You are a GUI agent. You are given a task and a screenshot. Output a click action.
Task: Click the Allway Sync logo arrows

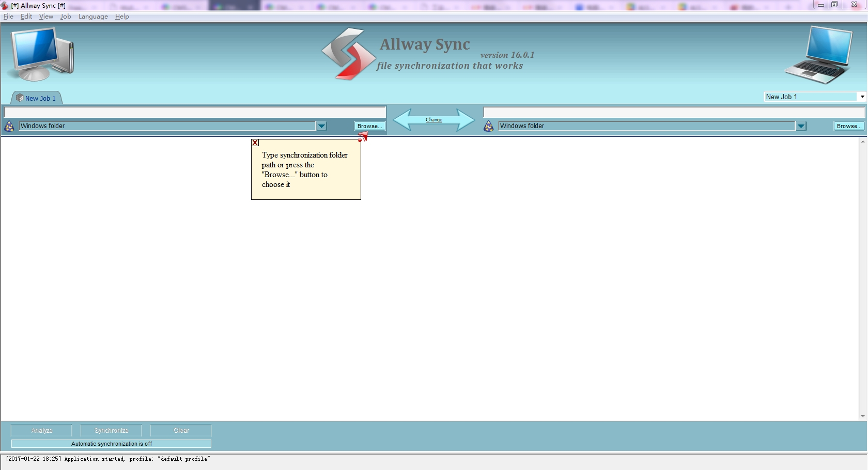coord(348,54)
